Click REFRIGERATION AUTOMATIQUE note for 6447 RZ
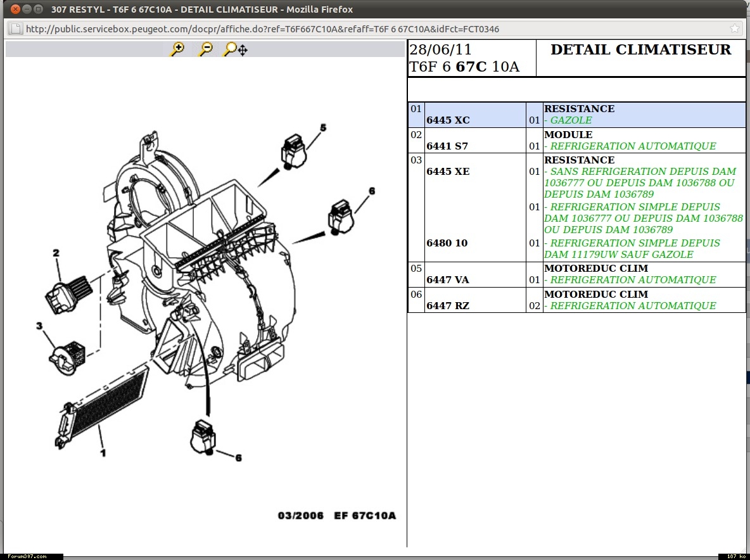The image size is (750, 560). [x=630, y=305]
